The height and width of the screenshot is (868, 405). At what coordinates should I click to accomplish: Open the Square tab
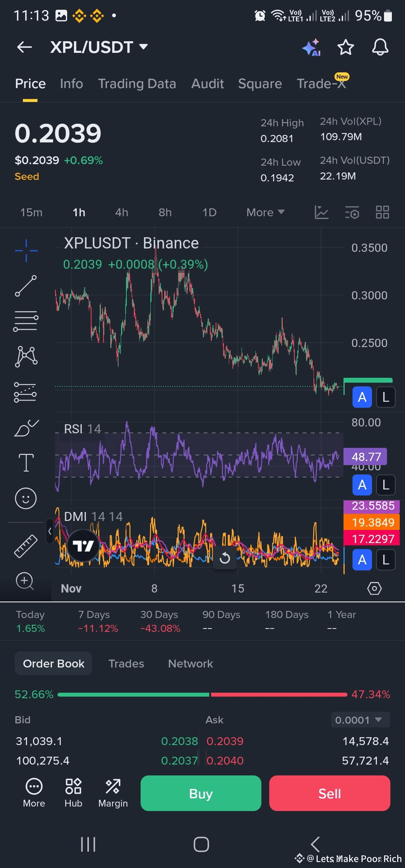tap(260, 84)
